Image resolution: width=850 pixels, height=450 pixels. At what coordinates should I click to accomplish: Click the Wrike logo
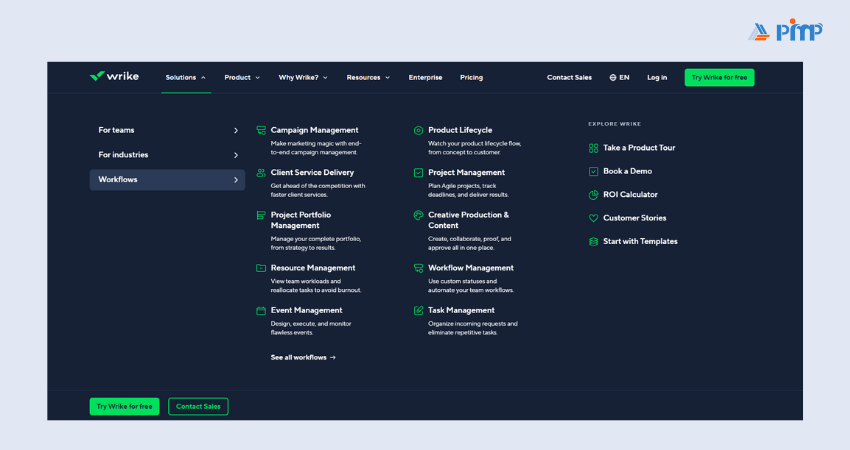pos(114,76)
